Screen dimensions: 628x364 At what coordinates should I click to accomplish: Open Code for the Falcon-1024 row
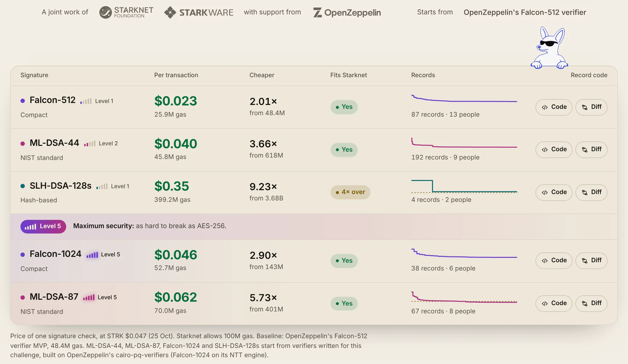tap(554, 260)
